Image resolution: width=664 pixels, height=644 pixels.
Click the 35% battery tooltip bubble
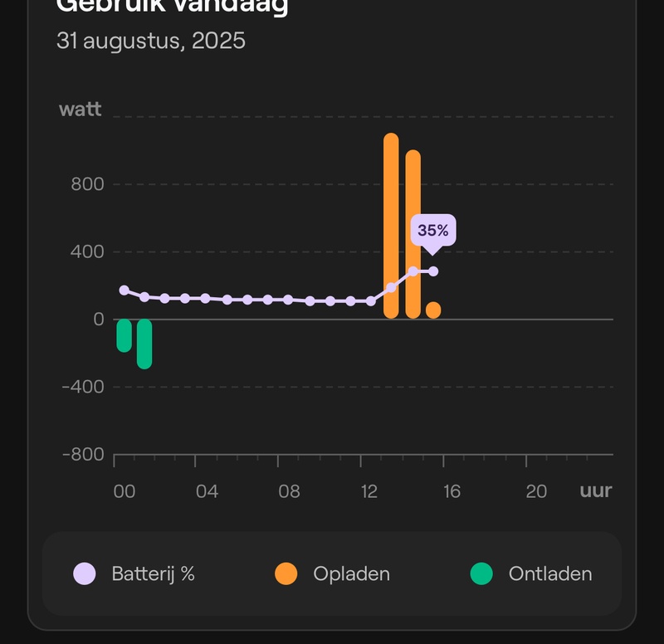(x=432, y=231)
